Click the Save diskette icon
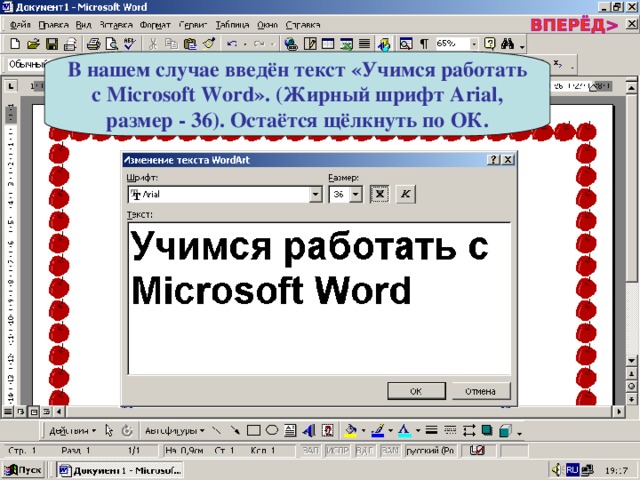Image resolution: width=640 pixels, height=480 pixels. 52,44
